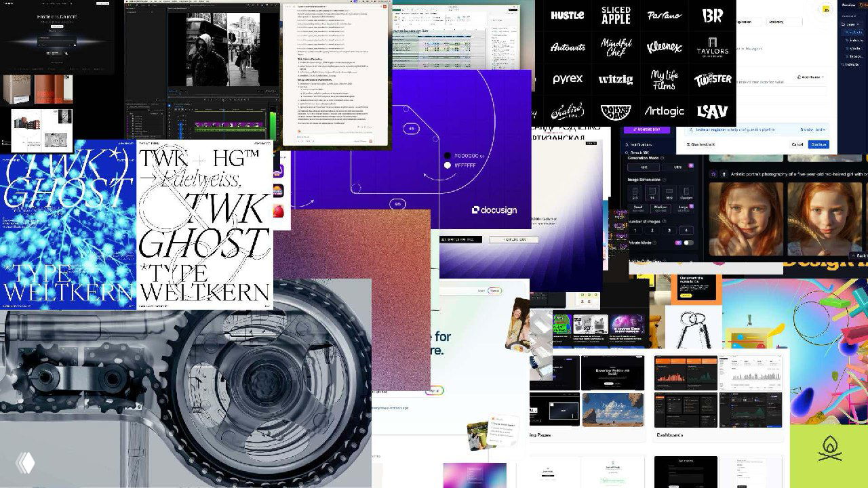Image resolution: width=868 pixels, height=488 pixels.
Task: Open the Add theme dropdown
Action: pos(809,77)
